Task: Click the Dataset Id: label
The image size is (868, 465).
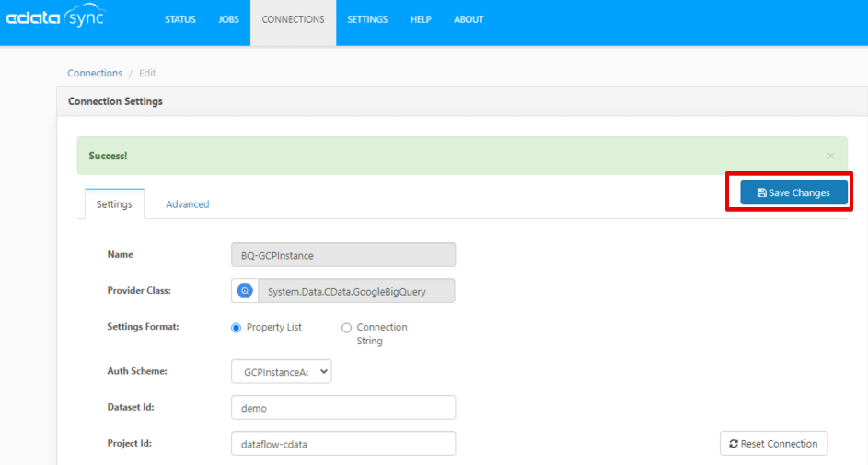Action: pyautogui.click(x=131, y=407)
